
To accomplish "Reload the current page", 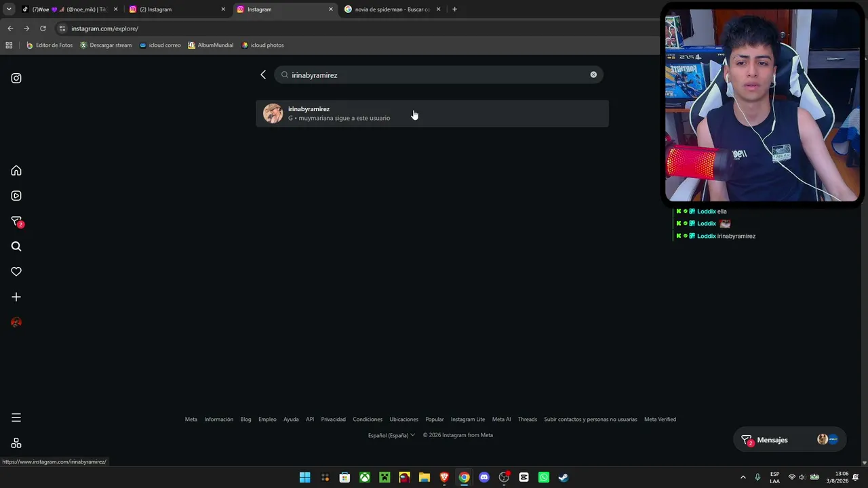I will [43, 28].
